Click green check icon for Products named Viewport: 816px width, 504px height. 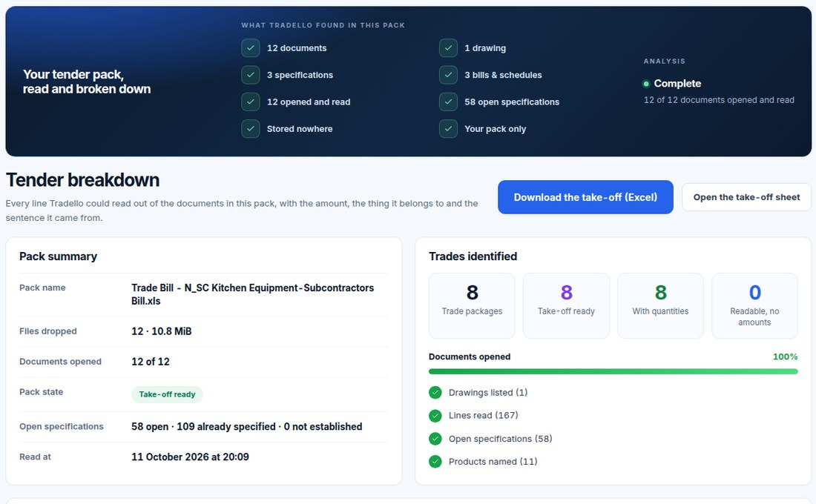[x=435, y=461]
